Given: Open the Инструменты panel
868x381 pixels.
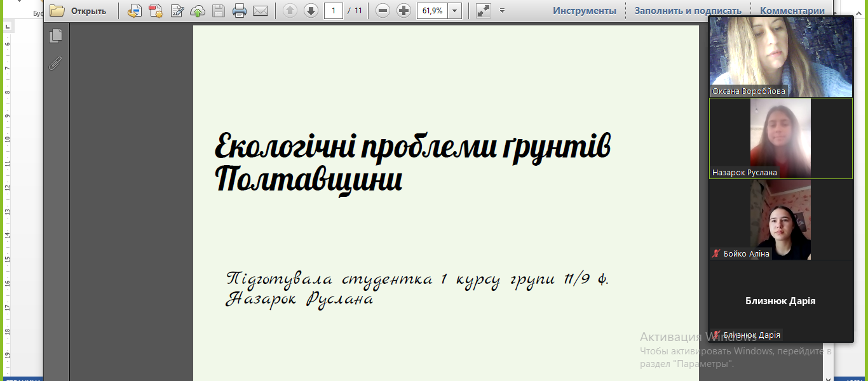Looking at the screenshot, I should (x=584, y=11).
